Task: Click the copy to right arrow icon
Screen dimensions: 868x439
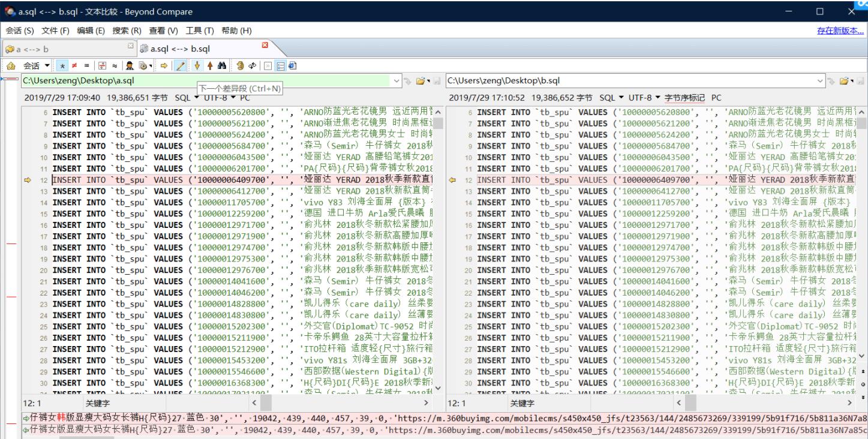Action: click(164, 65)
